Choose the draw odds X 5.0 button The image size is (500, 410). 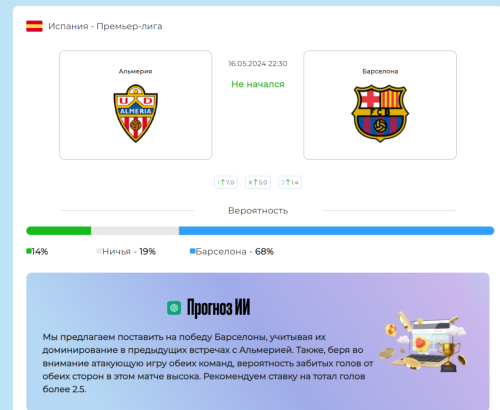click(258, 182)
